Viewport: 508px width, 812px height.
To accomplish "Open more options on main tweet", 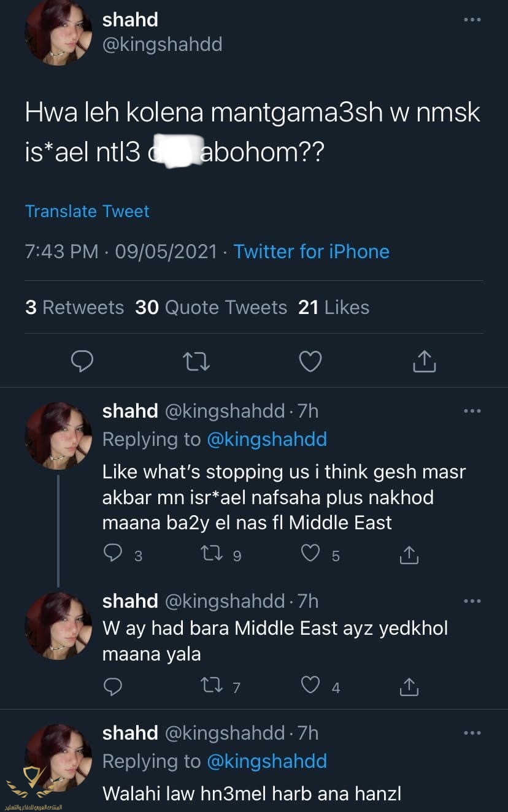I will pyautogui.click(x=472, y=20).
